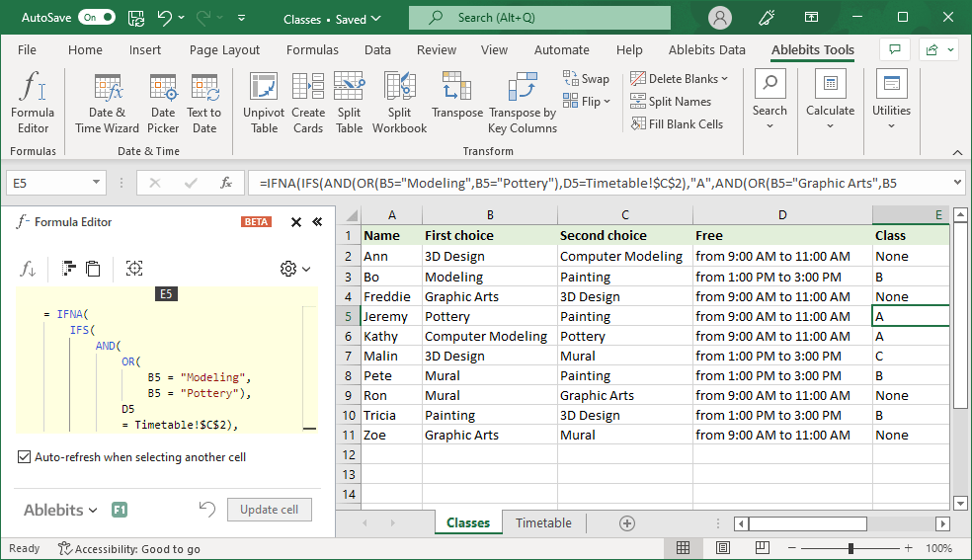
Task: Click Accessibility: Good to go status
Action: click(x=129, y=549)
